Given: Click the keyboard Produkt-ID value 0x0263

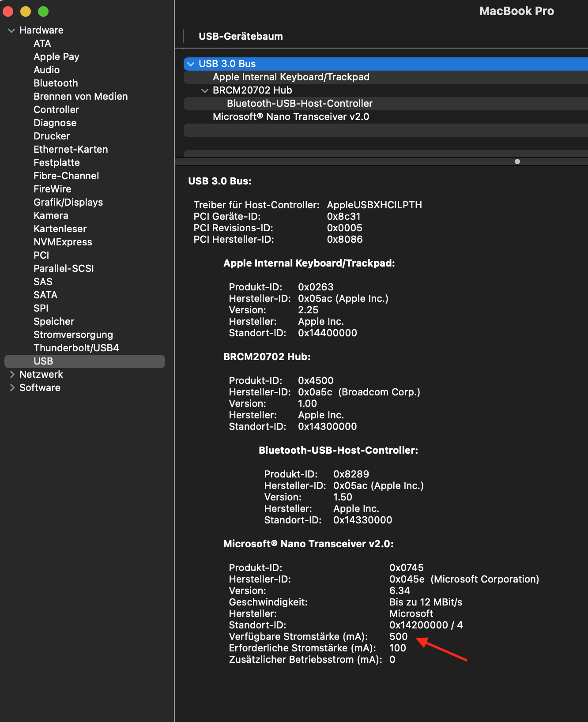Looking at the screenshot, I should click(316, 287).
